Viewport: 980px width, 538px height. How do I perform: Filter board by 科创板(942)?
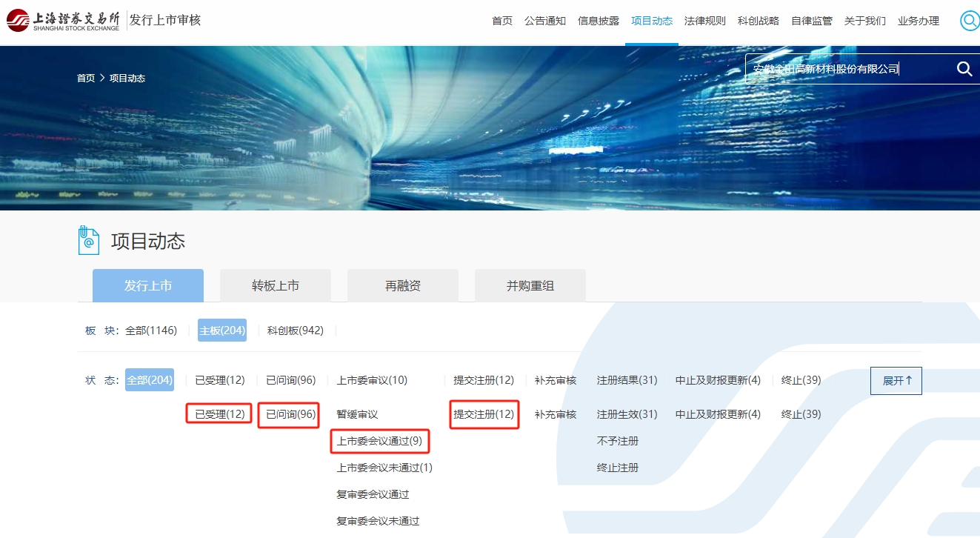coord(295,331)
